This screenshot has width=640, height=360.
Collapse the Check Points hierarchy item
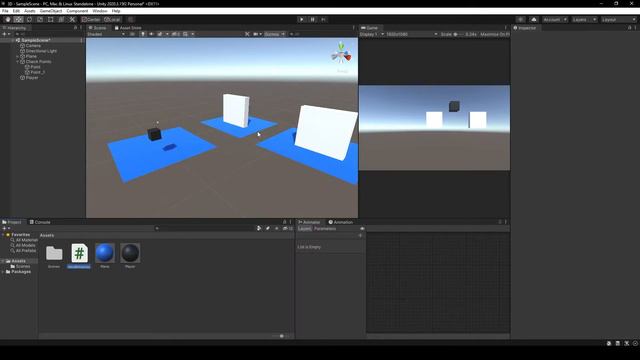point(18,62)
